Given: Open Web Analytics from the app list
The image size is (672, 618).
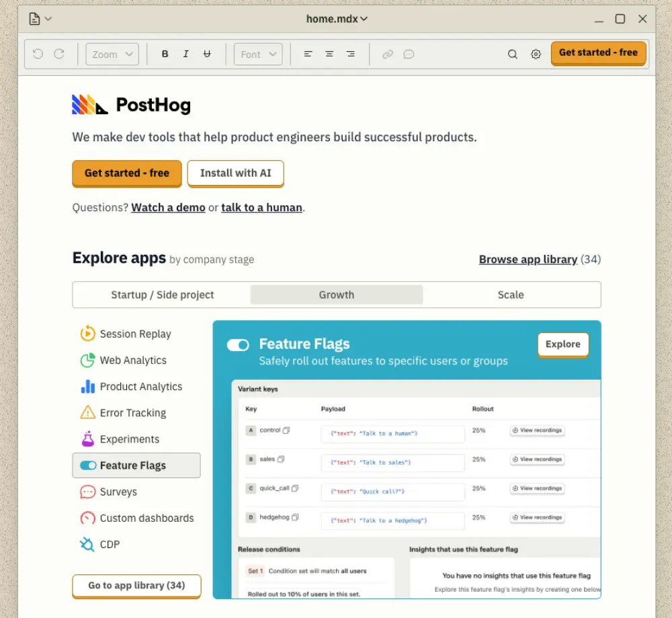Looking at the screenshot, I should (x=87, y=360).
